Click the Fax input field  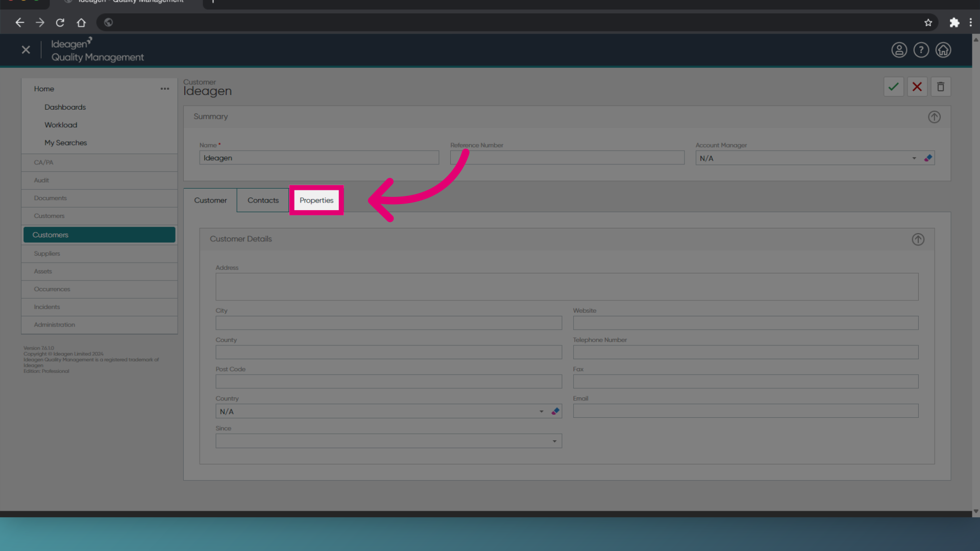pos(746,382)
